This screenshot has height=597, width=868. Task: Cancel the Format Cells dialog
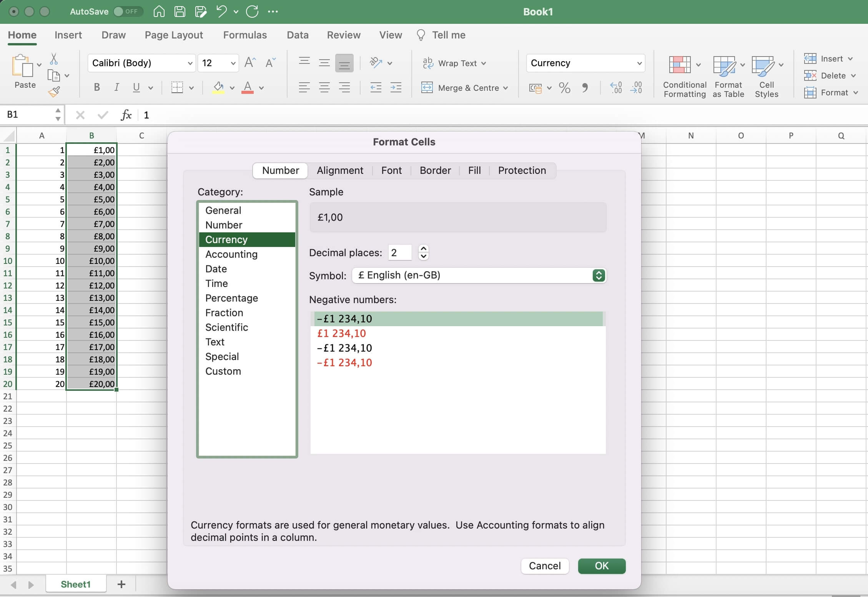click(544, 566)
